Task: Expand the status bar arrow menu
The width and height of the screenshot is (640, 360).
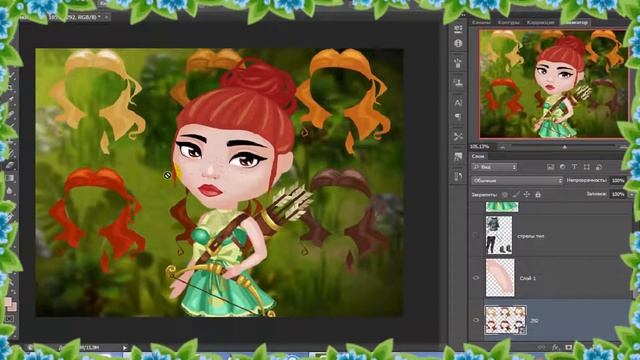Action: (124, 347)
